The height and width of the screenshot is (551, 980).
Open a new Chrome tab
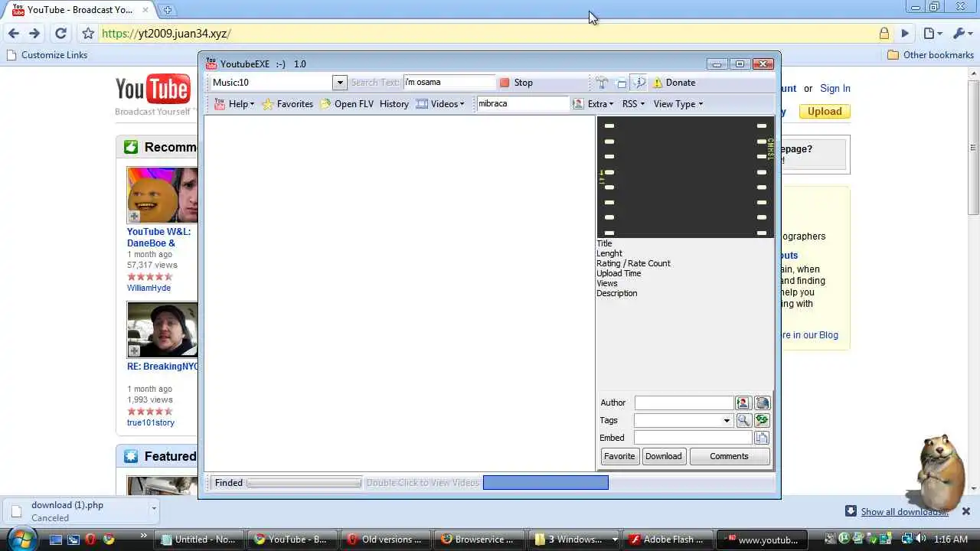(x=167, y=10)
